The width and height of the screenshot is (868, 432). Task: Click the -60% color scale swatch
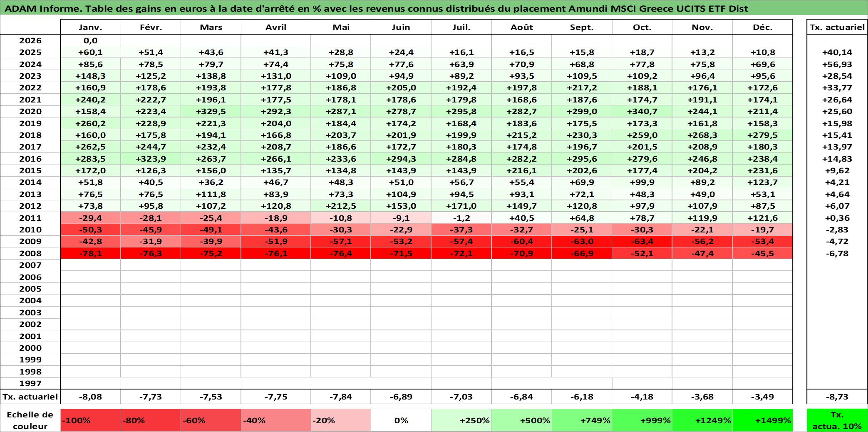click(x=211, y=420)
